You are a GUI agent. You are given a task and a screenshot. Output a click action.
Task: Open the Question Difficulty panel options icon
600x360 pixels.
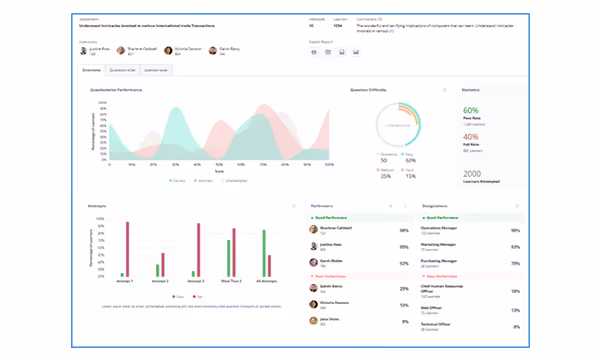click(x=445, y=90)
